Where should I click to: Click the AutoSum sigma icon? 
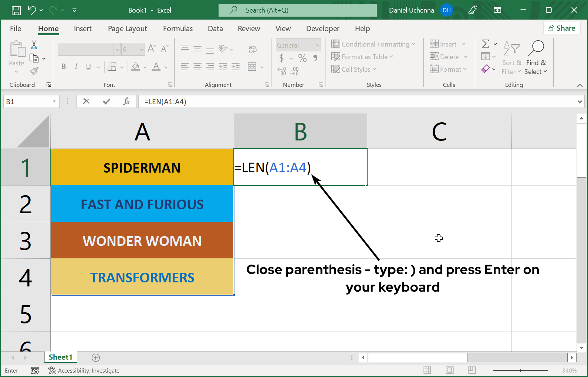tap(486, 44)
